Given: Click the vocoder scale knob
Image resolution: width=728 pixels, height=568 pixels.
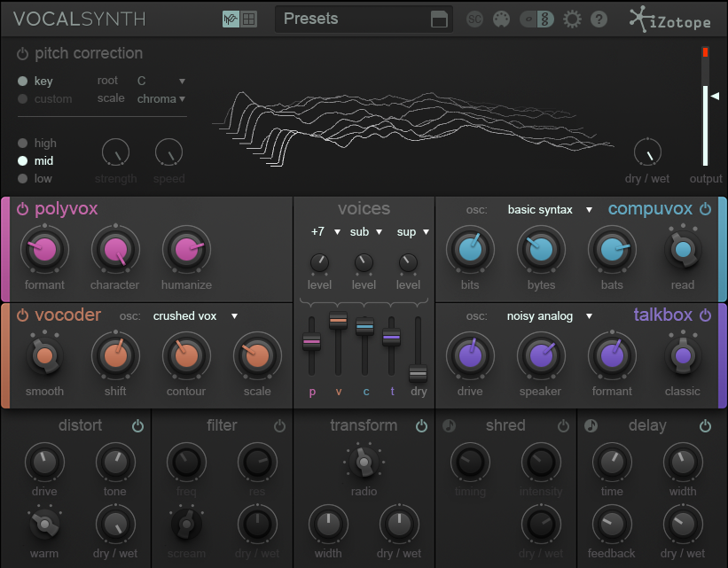Looking at the screenshot, I should click(257, 356).
